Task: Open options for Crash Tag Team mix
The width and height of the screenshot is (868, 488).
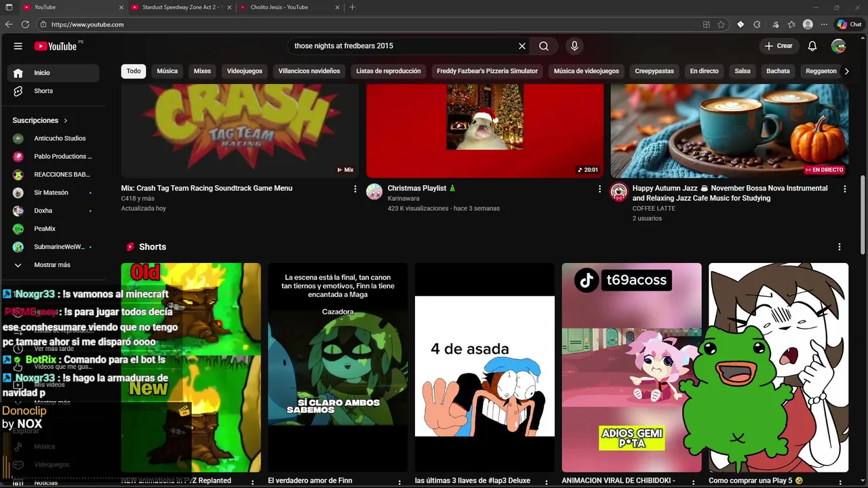Action: 355,189
